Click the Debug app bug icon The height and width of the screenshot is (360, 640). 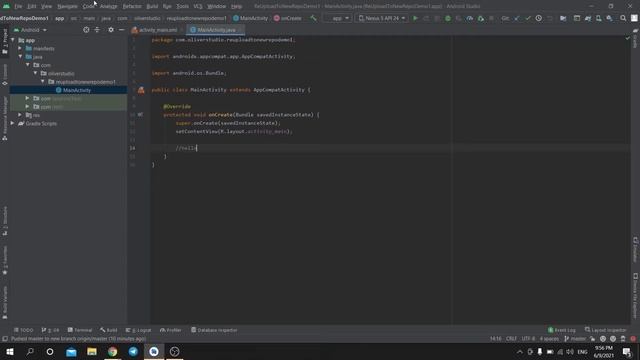pyautogui.click(x=448, y=18)
